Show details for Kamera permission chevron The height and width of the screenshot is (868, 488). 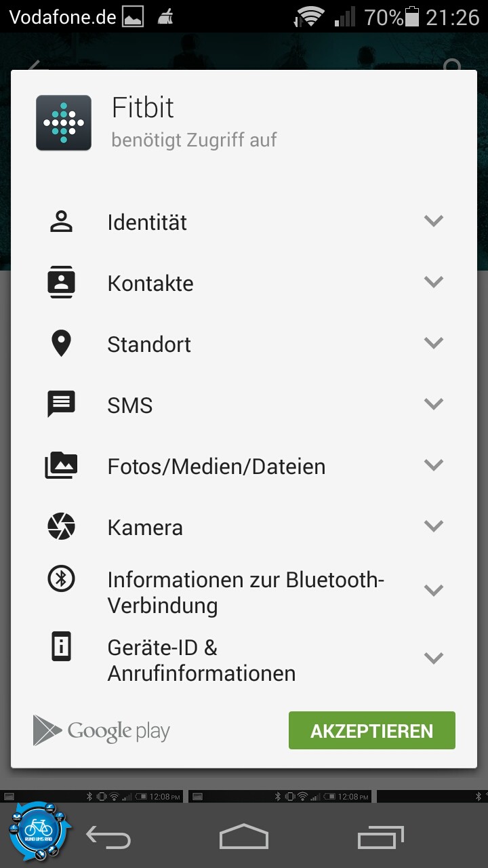(x=433, y=526)
